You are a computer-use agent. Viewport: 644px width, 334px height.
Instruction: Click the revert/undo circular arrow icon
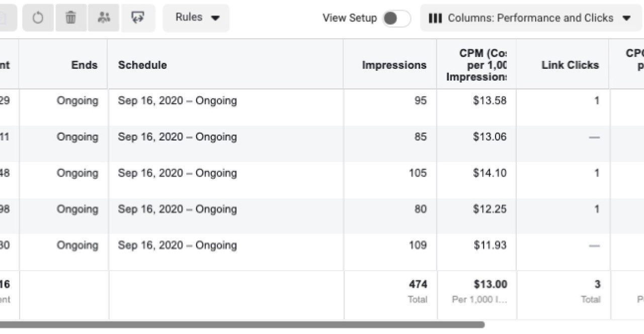click(x=38, y=18)
